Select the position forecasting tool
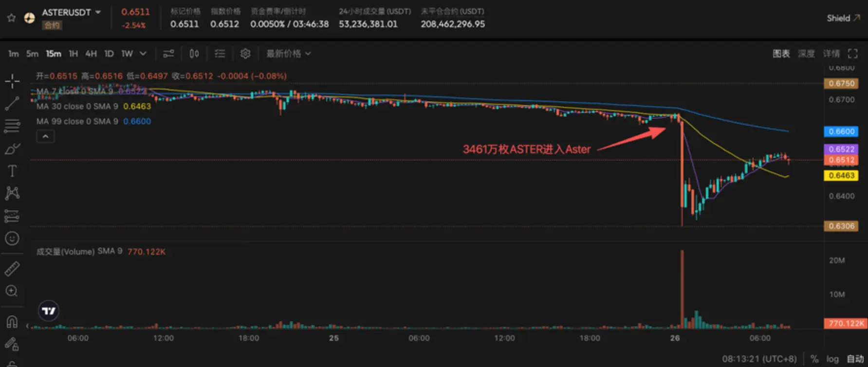The height and width of the screenshot is (367, 868). coord(12,216)
